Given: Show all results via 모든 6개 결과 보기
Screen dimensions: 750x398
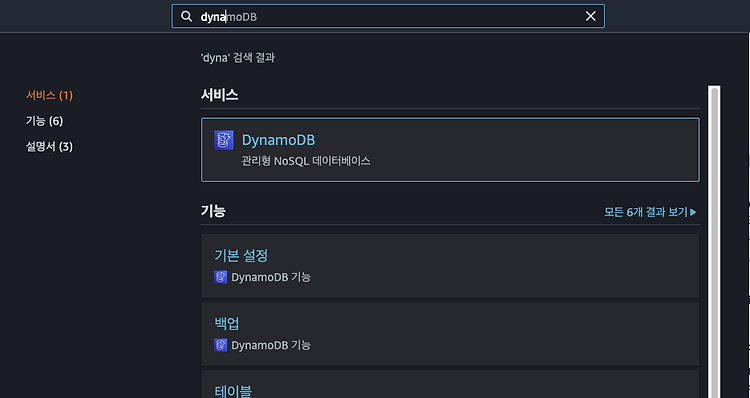Looking at the screenshot, I should click(x=646, y=212).
